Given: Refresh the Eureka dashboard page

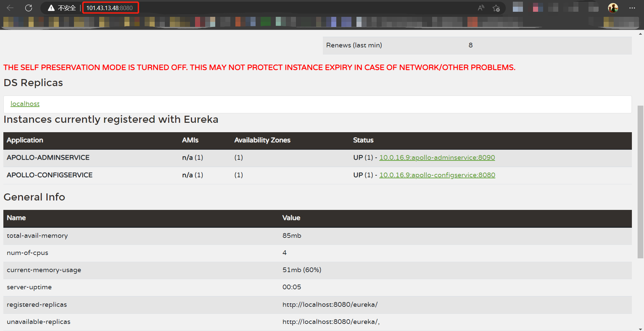Looking at the screenshot, I should (29, 8).
